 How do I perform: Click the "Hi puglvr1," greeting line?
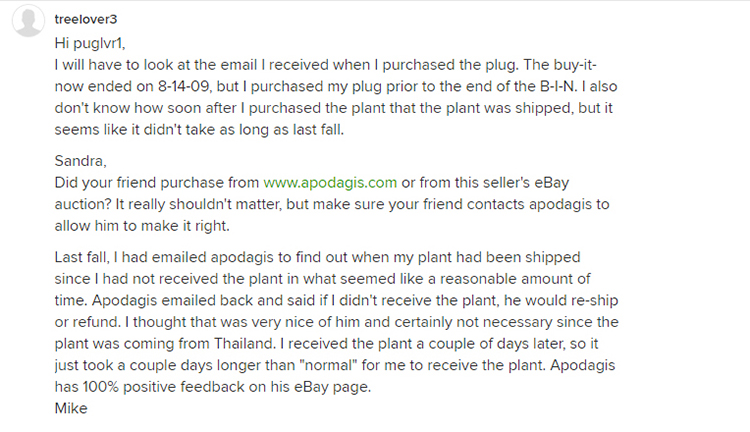90,44
